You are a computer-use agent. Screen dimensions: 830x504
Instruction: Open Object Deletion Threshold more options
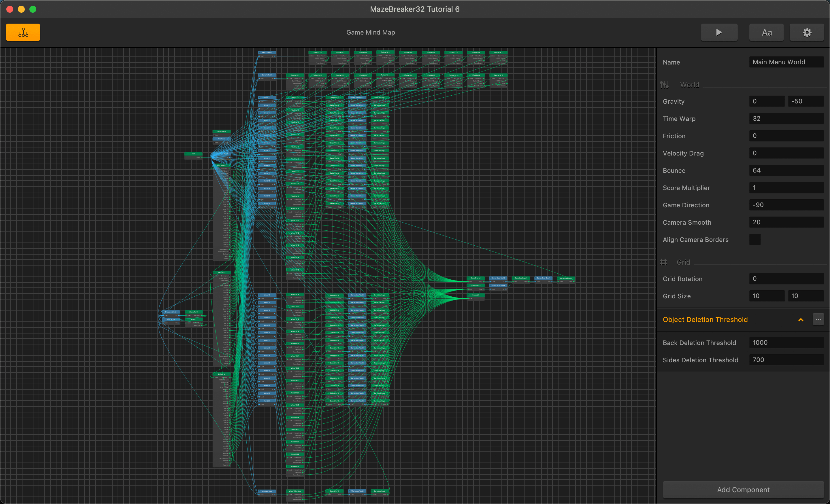tap(818, 319)
